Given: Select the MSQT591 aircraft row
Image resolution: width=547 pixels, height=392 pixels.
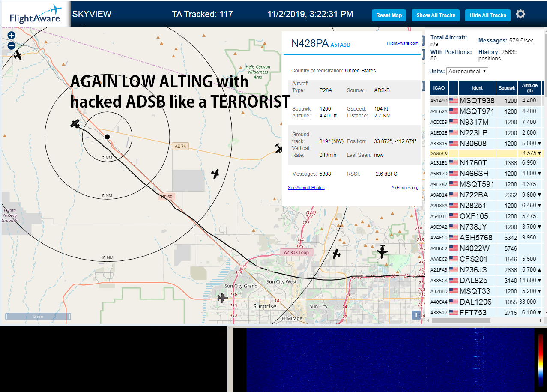Looking at the screenshot, I should coord(487,184).
